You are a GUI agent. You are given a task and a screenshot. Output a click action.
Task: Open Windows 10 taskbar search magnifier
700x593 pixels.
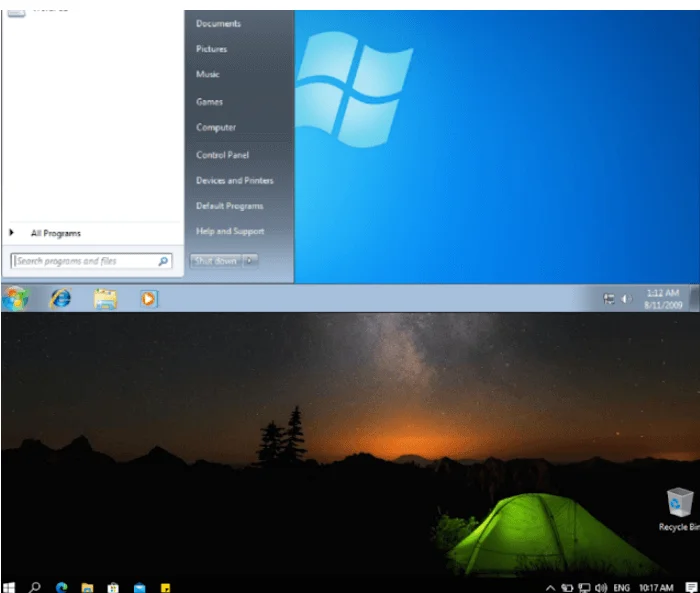click(x=35, y=587)
